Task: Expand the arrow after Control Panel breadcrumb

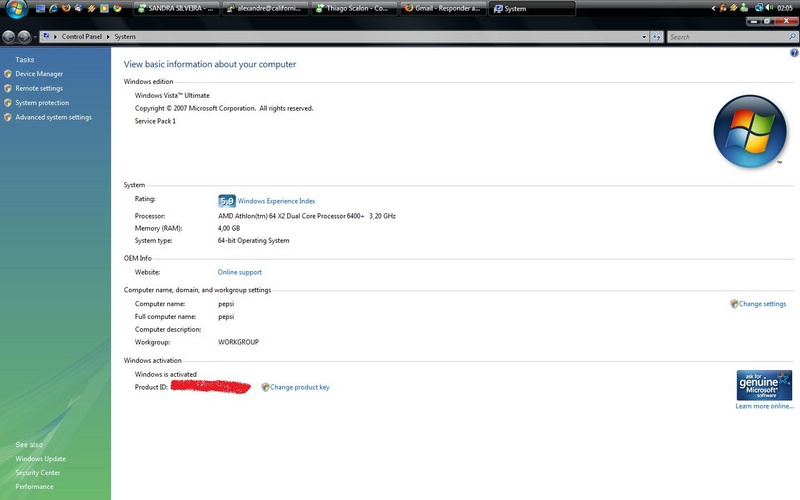Action: pyautogui.click(x=108, y=37)
